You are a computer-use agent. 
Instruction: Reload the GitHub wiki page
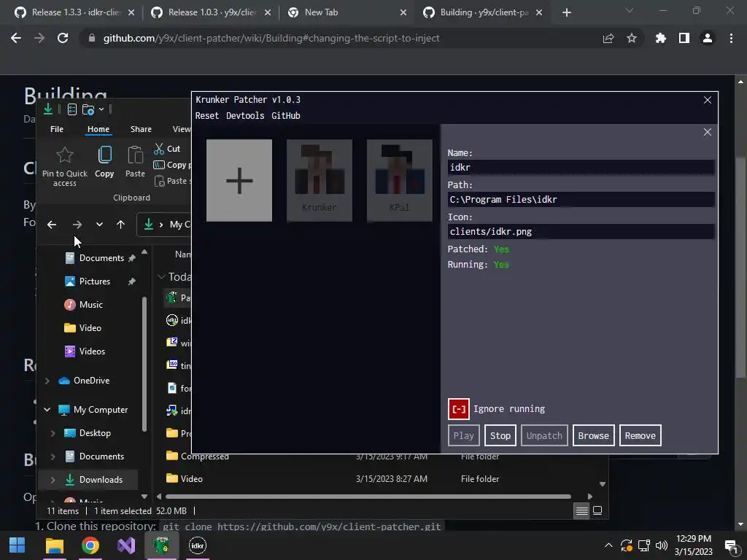click(63, 38)
